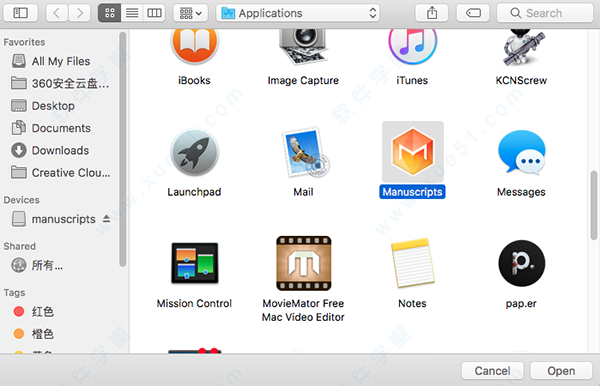Open the 所有… shared item
Screen dimensions: 600x386
[x=37, y=265]
